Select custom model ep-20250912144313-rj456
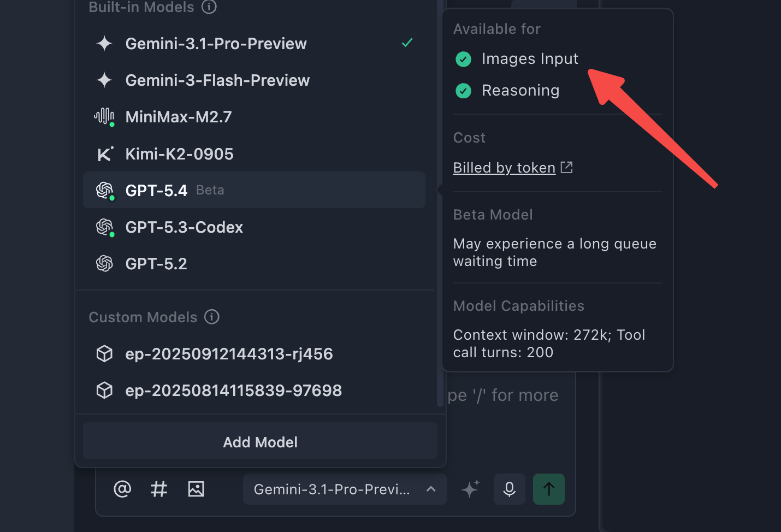781x532 pixels. pyautogui.click(x=254, y=354)
